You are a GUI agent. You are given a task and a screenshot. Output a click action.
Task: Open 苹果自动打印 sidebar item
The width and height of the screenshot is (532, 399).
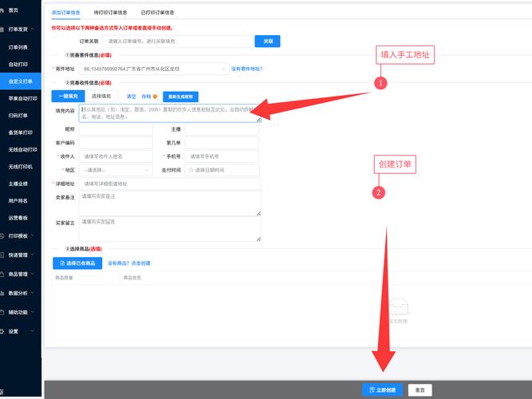[23, 98]
